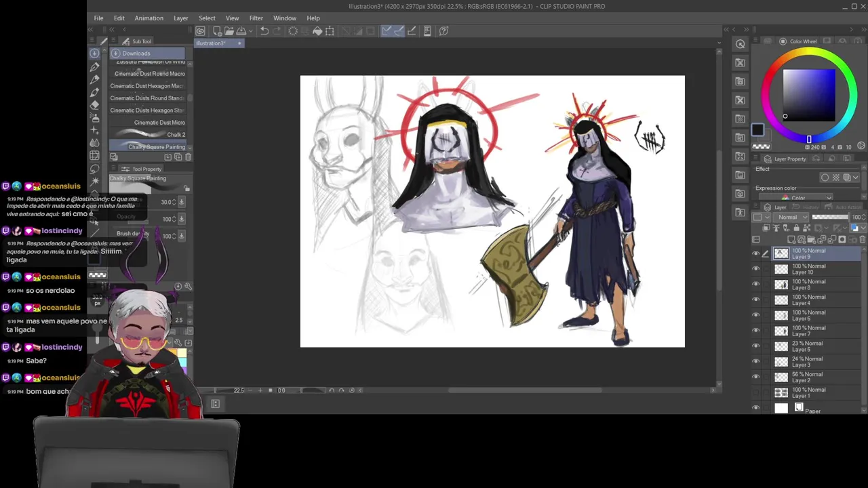Screen dimensions: 868x488
Task: Switch color wheel HSV mode button
Action: coord(861,146)
